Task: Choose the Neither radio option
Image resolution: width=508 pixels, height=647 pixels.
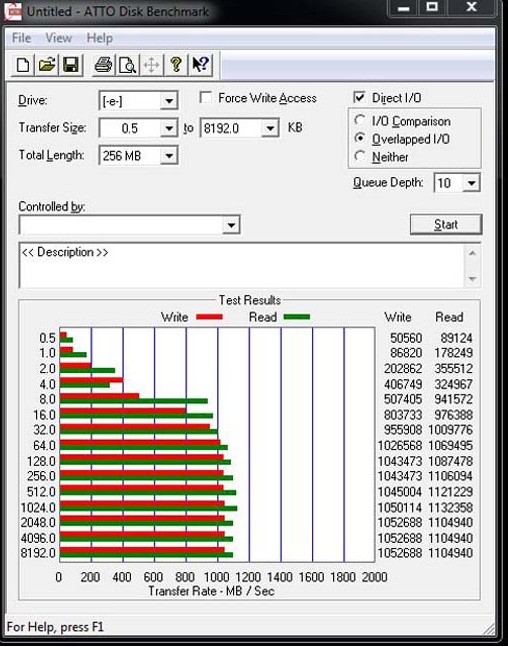Action: coord(360,156)
